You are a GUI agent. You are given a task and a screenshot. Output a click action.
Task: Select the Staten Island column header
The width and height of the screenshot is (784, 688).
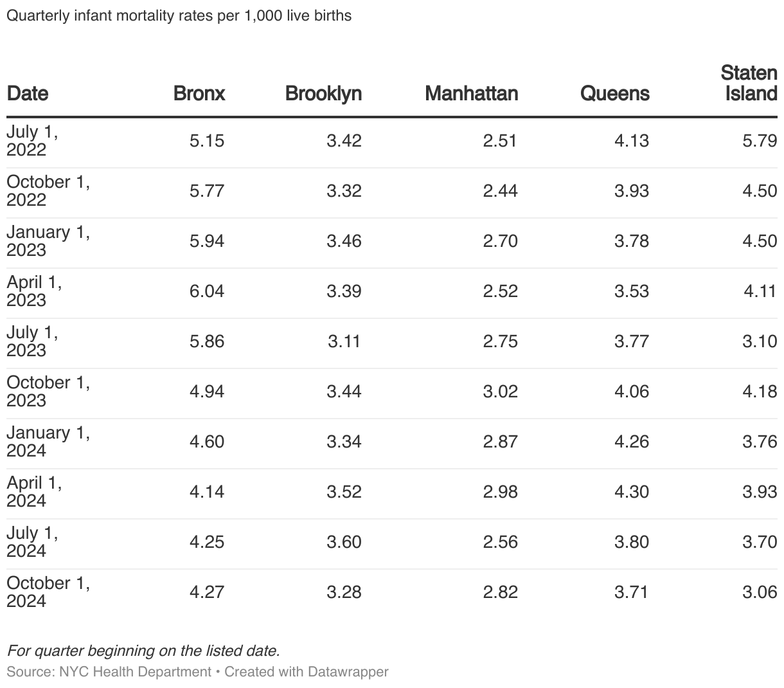coord(749,84)
